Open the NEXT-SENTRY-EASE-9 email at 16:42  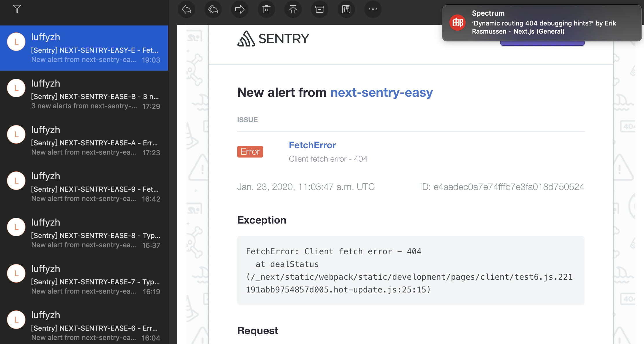click(84, 187)
